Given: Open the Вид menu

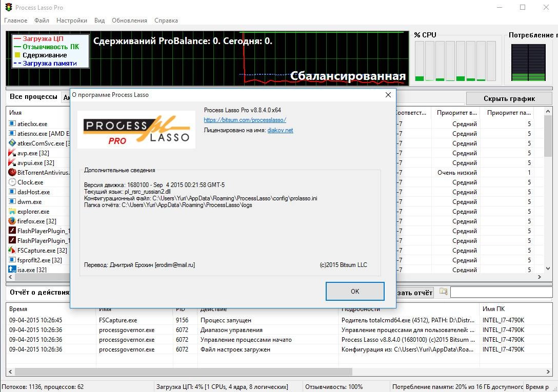Looking at the screenshot, I should pyautogui.click(x=99, y=20).
